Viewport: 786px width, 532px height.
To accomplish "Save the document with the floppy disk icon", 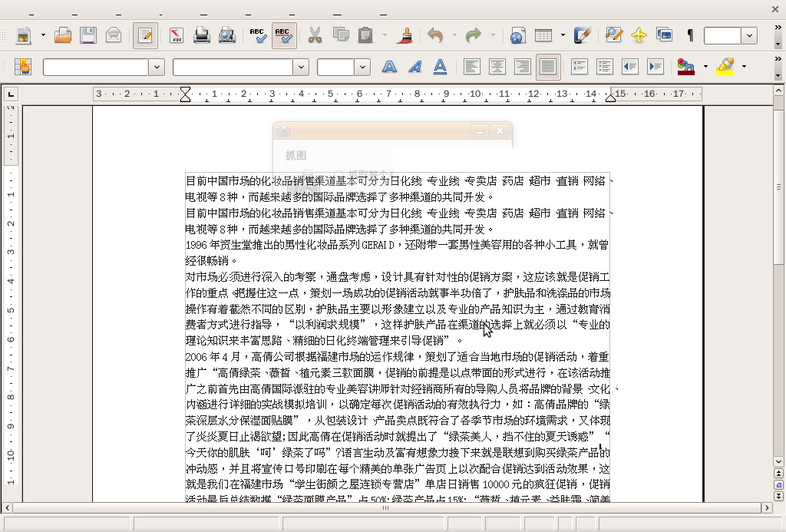I will click(88, 35).
